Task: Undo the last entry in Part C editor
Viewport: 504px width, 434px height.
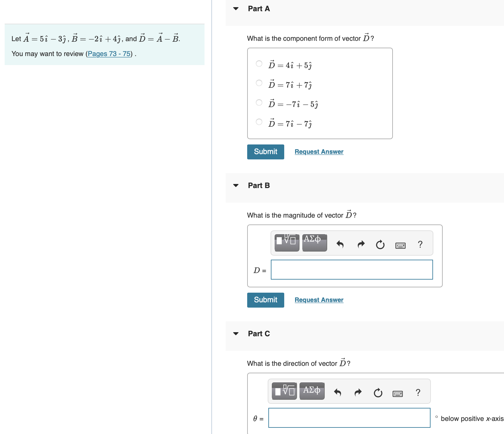Action: point(337,393)
